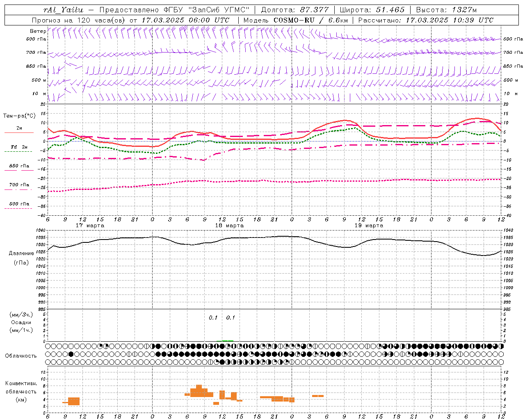Select the Осадки precipitation label
Image resolution: width=525 pixels, height=420 pixels.
(21, 322)
